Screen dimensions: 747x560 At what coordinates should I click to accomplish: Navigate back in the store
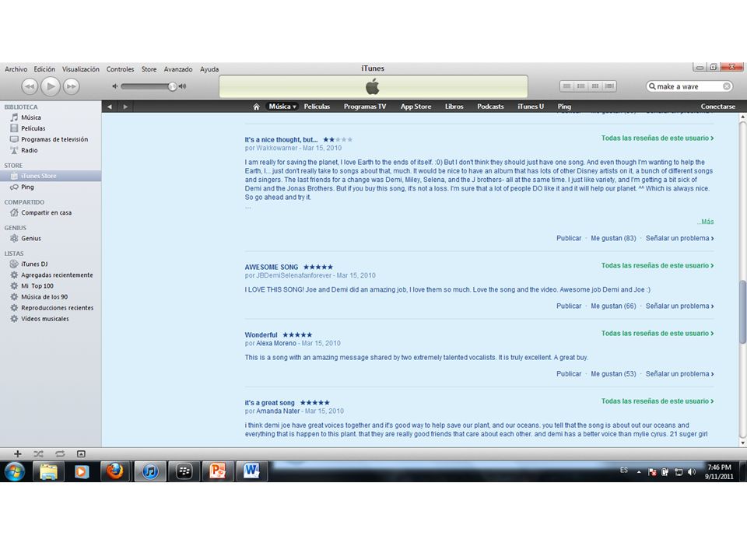pyautogui.click(x=110, y=107)
